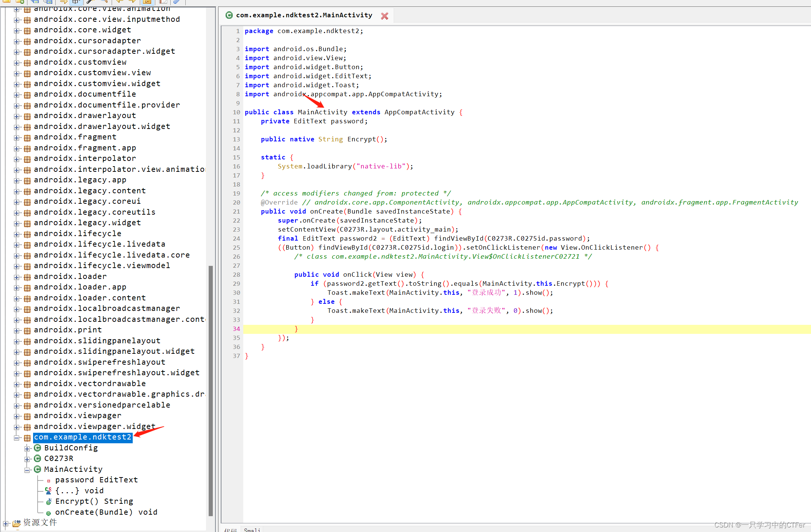Expand the 资源文件 resources node

click(x=6, y=523)
